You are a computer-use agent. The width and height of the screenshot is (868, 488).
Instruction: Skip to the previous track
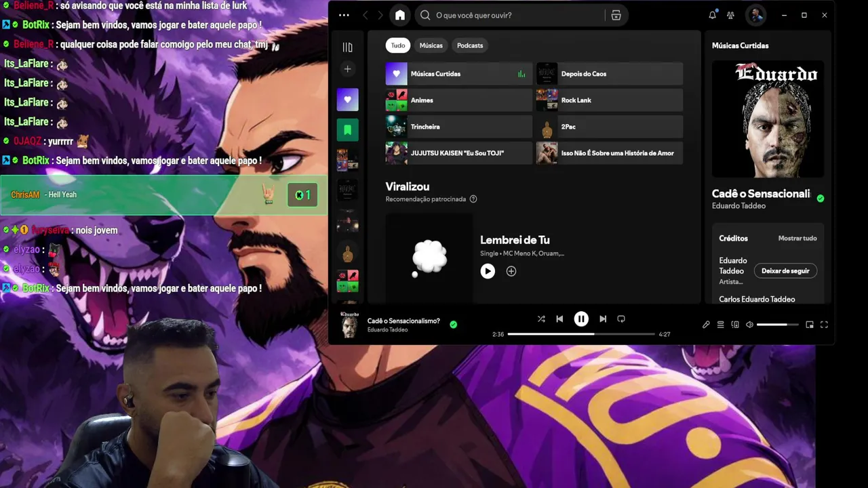coord(559,319)
